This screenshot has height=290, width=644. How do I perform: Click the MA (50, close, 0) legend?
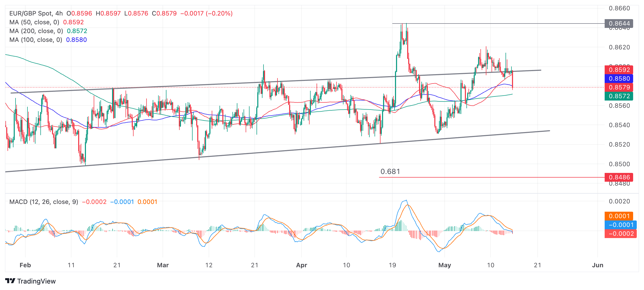[x=34, y=22]
